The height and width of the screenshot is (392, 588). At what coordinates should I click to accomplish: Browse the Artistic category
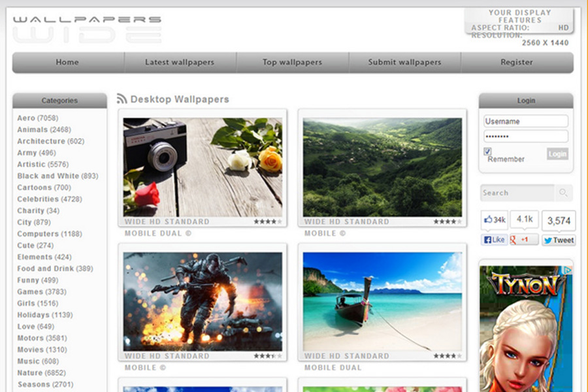[42, 164]
